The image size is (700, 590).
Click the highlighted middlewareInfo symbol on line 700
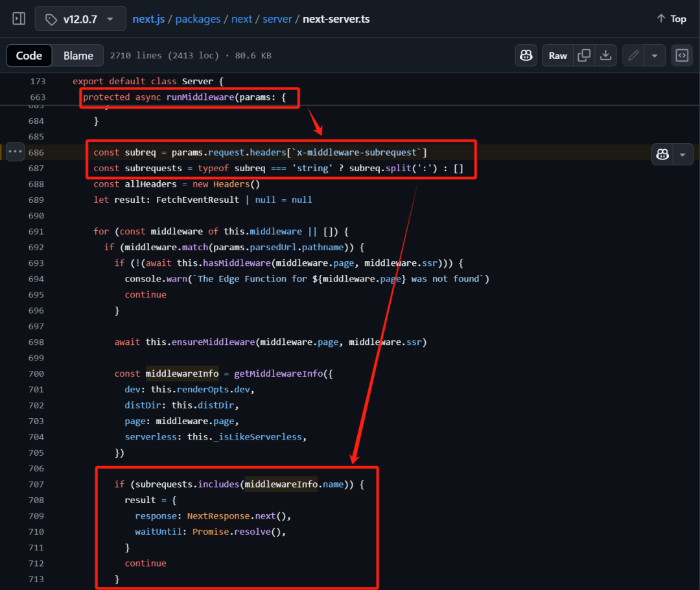(182, 373)
